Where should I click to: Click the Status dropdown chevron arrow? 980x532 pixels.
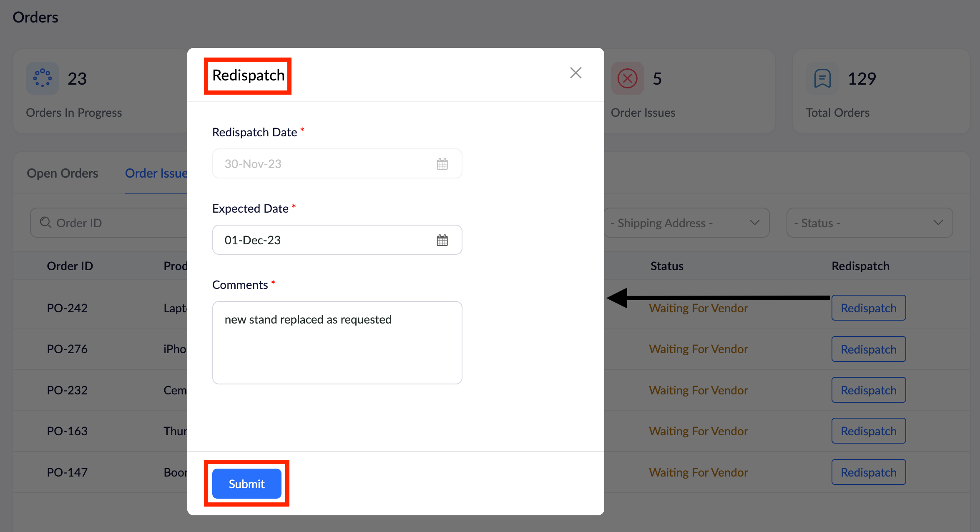click(938, 223)
